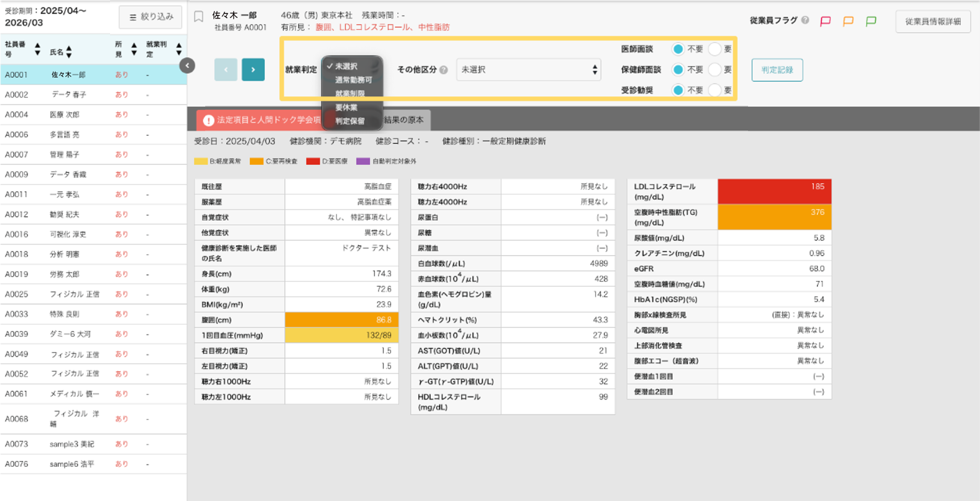Click red 中性脂肪 link in 有所見 line
This screenshot has width=980, height=501.
point(434,27)
